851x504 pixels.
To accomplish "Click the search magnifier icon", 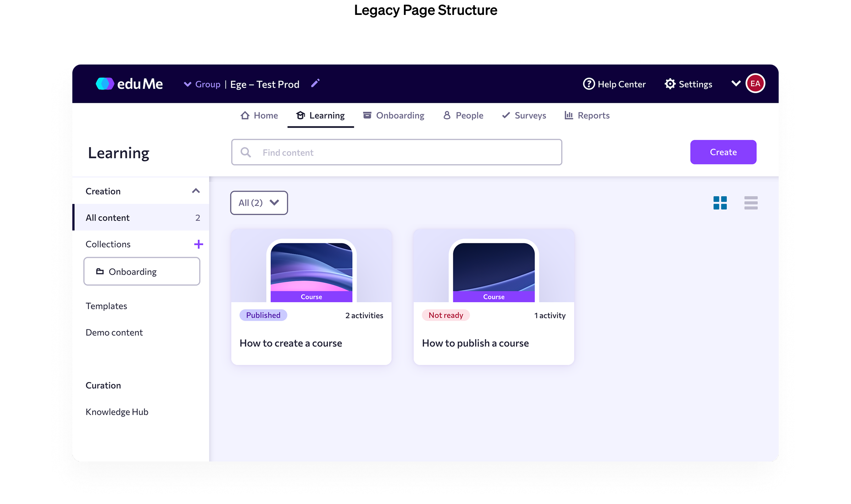I will click(246, 152).
